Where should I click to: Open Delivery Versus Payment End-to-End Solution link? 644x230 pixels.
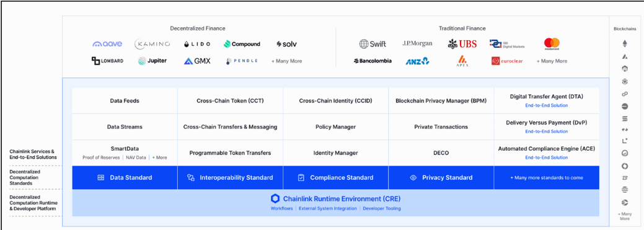(546, 131)
